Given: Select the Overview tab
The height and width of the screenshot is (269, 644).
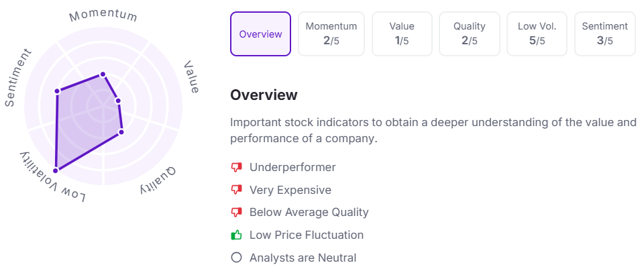Looking at the screenshot, I should [x=260, y=34].
